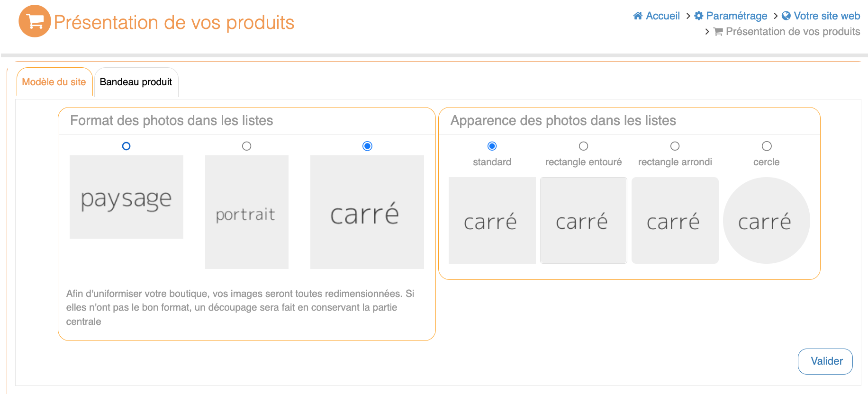Screen dimensions: 868x394
Task: Open the Bandeau produit tab
Action: tap(136, 82)
